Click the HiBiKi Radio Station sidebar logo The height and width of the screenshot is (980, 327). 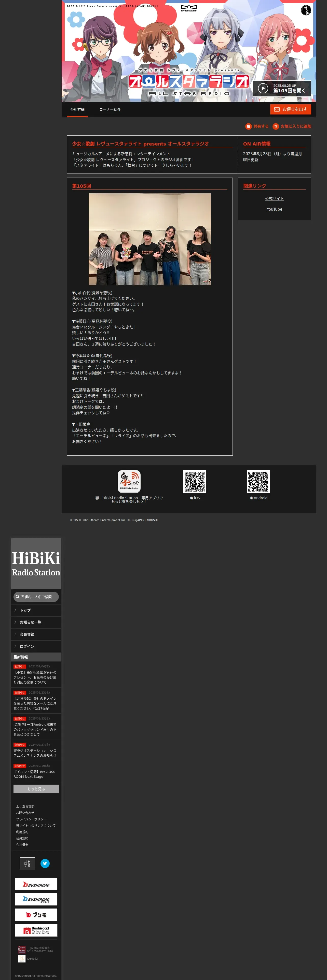[36, 564]
